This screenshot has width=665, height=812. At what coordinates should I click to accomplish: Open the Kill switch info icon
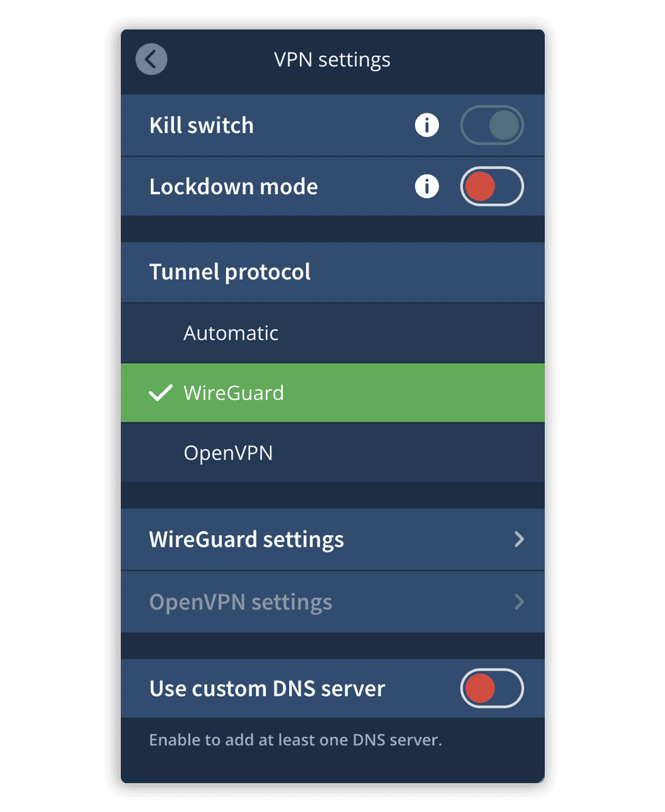(427, 125)
